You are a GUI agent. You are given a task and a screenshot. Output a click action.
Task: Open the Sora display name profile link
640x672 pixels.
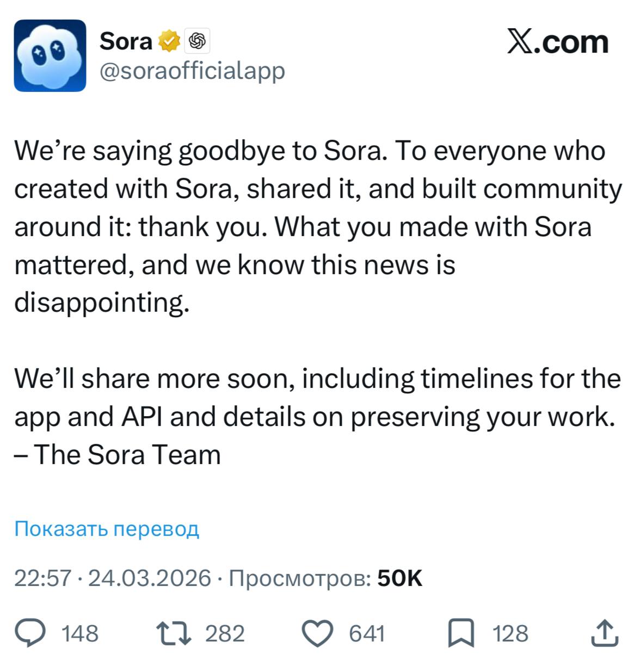coord(126,41)
